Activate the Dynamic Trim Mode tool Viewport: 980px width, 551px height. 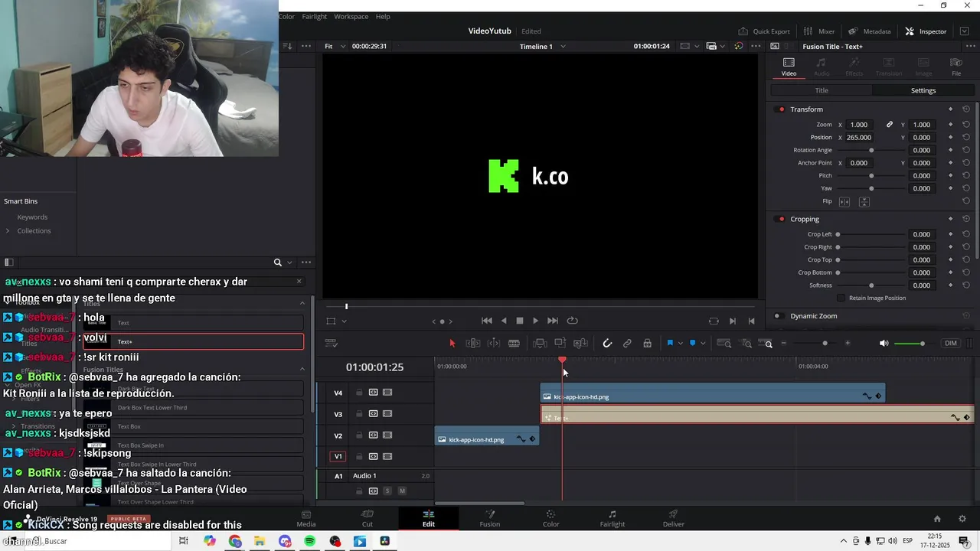click(x=494, y=344)
